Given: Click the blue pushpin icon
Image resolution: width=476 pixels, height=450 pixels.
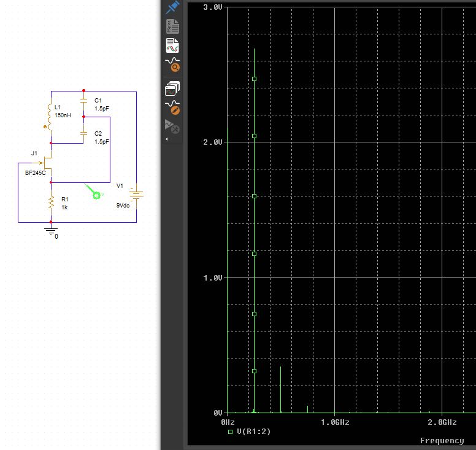Looking at the screenshot, I should pyautogui.click(x=172, y=7).
